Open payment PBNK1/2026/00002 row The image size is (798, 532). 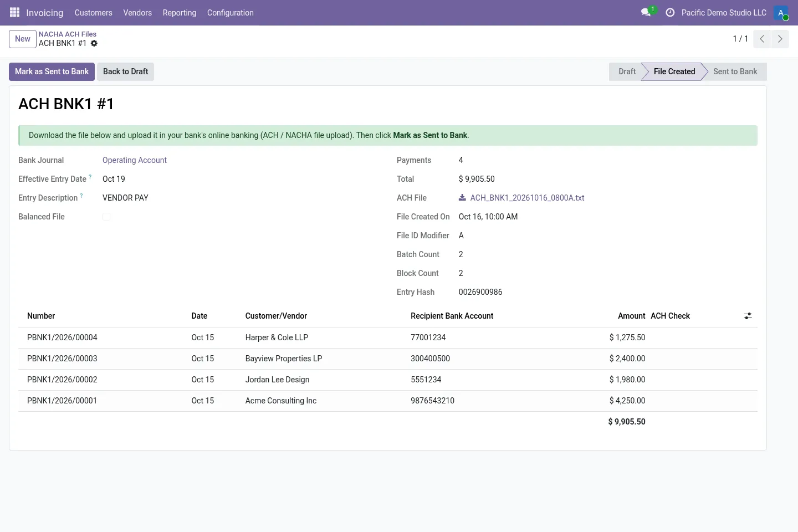pyautogui.click(x=388, y=380)
